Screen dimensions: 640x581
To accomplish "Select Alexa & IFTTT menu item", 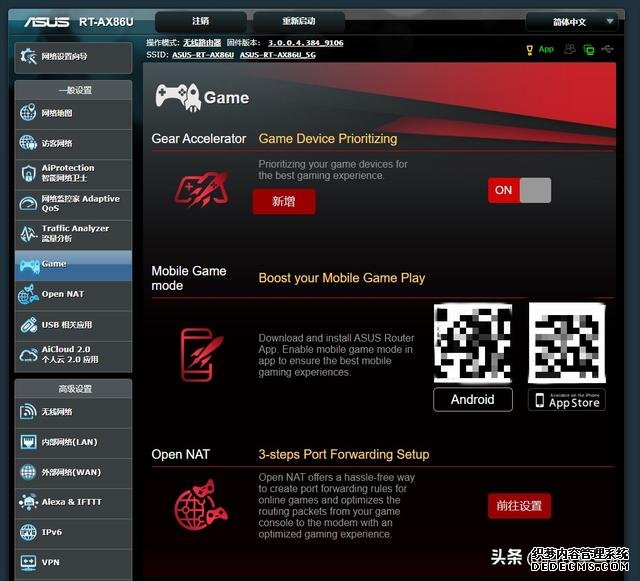I will pyautogui.click(x=73, y=502).
